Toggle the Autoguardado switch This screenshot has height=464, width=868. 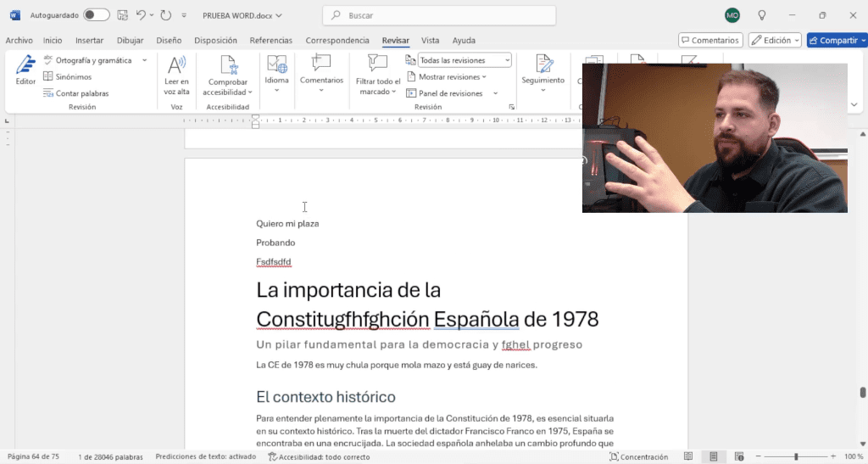[x=96, y=15]
